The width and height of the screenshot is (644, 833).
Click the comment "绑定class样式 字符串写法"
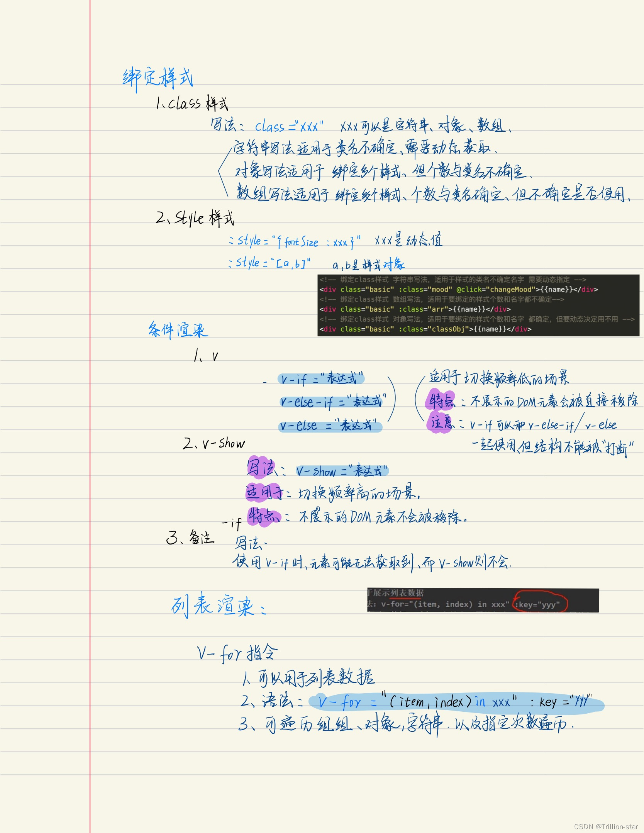point(452,279)
